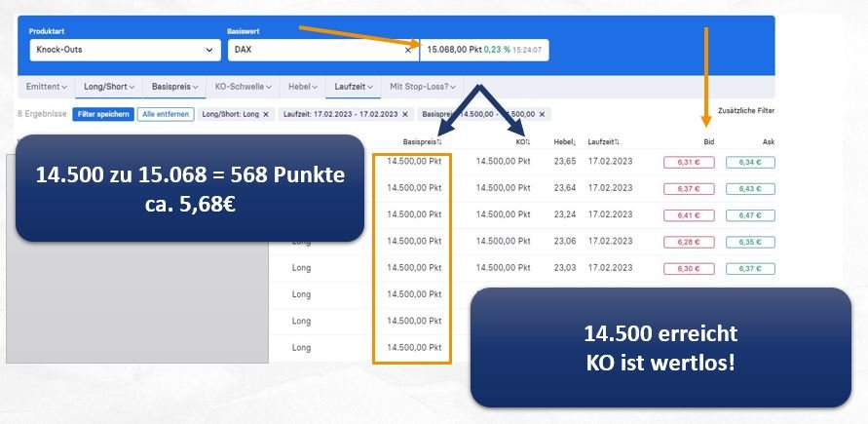Expand the Emittent filter

point(47,87)
